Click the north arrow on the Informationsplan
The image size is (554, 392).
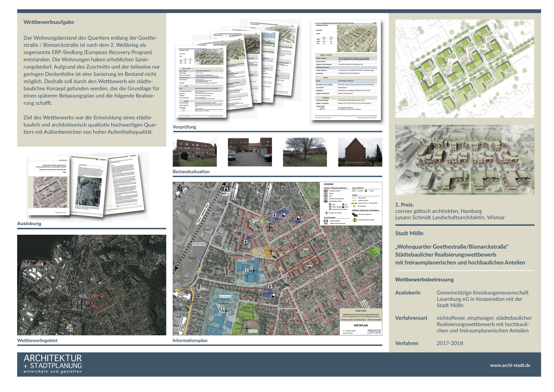[180, 189]
